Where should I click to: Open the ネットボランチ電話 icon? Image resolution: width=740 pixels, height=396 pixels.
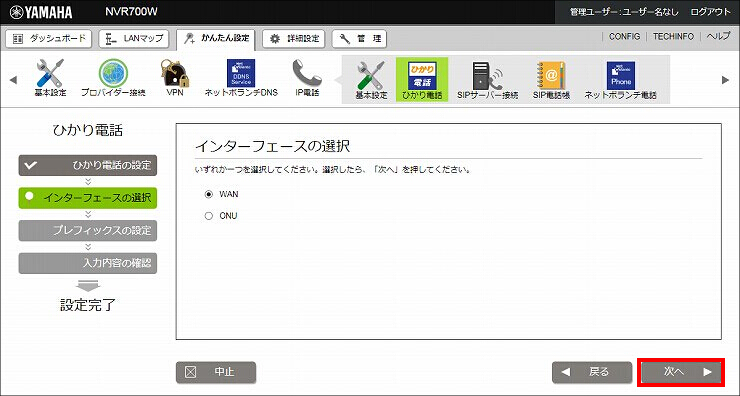[x=621, y=80]
